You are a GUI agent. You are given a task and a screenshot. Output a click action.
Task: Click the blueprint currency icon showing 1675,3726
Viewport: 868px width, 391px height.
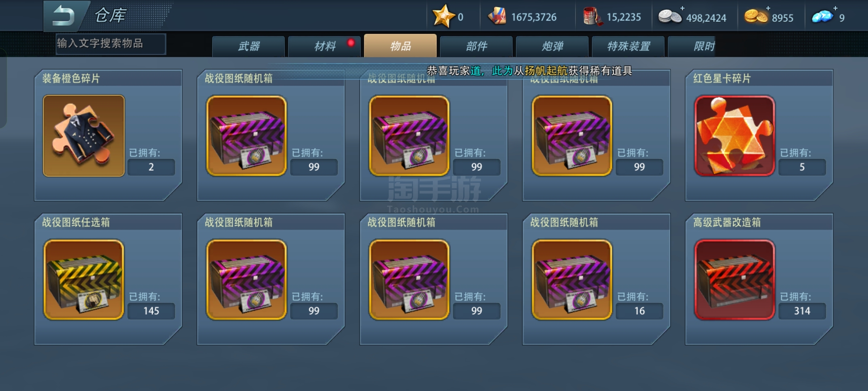pyautogui.click(x=497, y=17)
